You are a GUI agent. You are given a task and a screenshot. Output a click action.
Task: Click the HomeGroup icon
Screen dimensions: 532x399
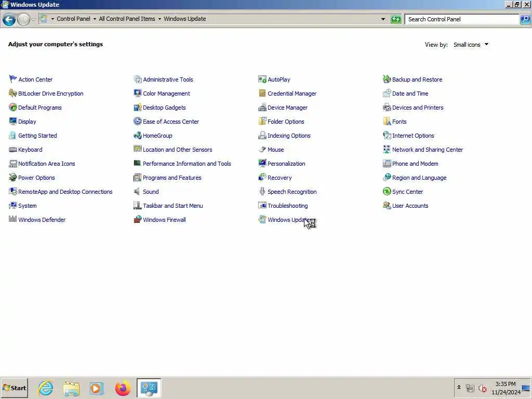(137, 136)
